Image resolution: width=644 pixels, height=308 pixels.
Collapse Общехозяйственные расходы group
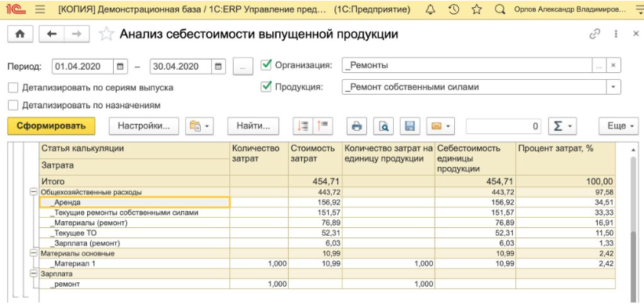coord(34,192)
